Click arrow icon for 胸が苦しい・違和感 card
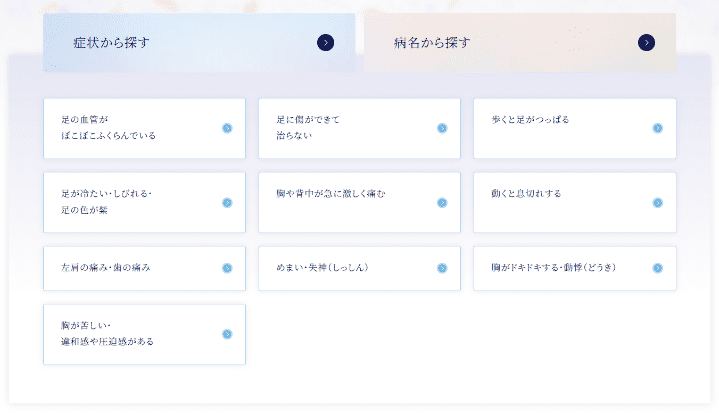This screenshot has width=719, height=413. pyautogui.click(x=227, y=334)
